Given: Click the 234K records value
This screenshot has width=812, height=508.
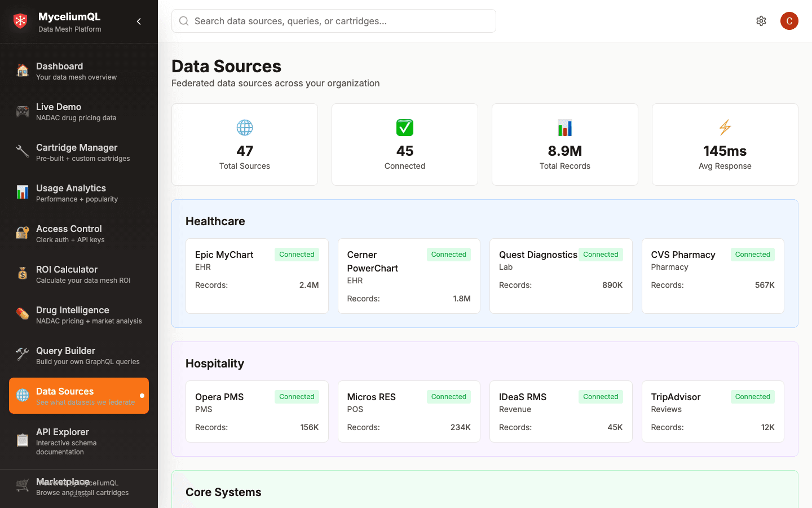Looking at the screenshot, I should tap(461, 427).
